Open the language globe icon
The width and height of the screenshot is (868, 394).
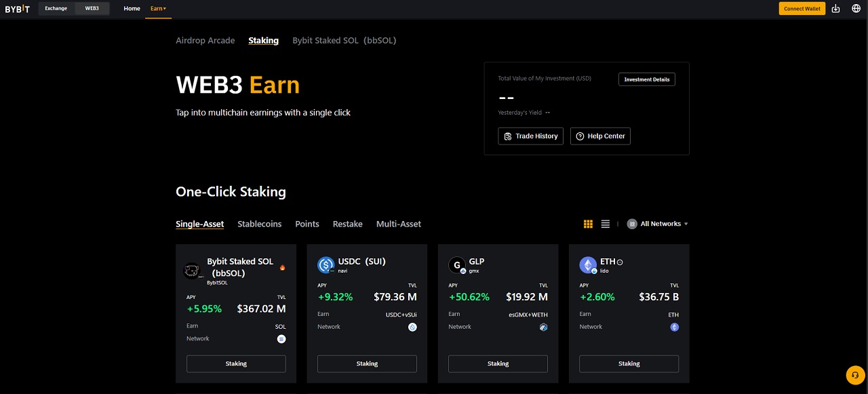(x=856, y=8)
